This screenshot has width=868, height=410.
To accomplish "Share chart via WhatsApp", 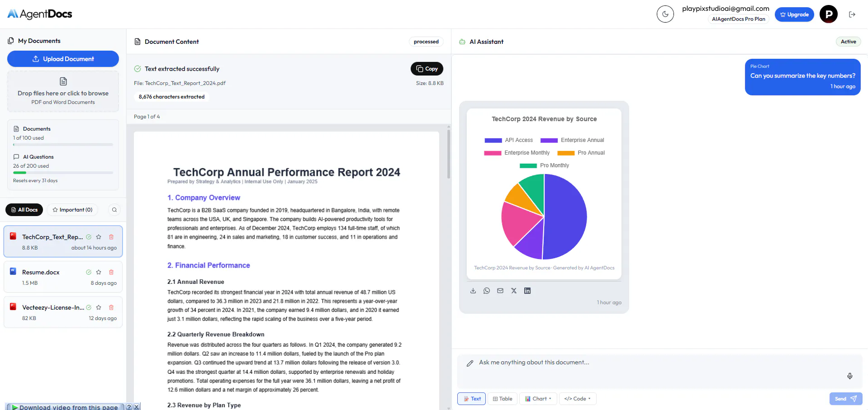I will point(487,291).
